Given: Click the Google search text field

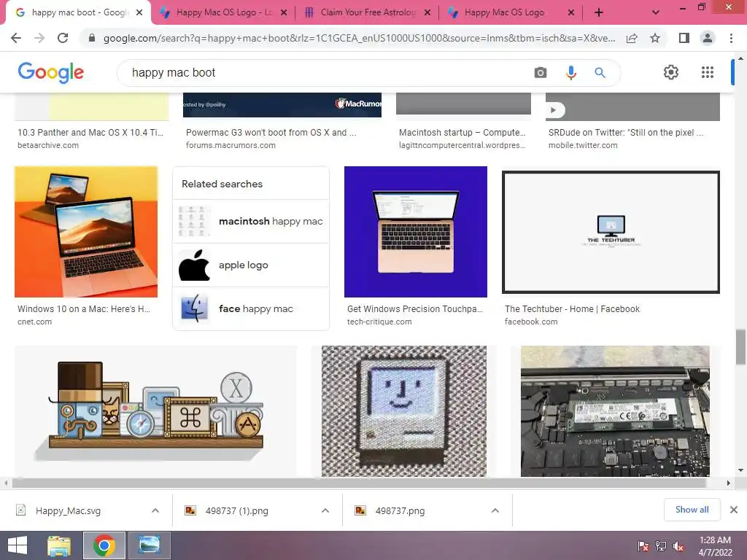Looking at the screenshot, I should point(329,73).
